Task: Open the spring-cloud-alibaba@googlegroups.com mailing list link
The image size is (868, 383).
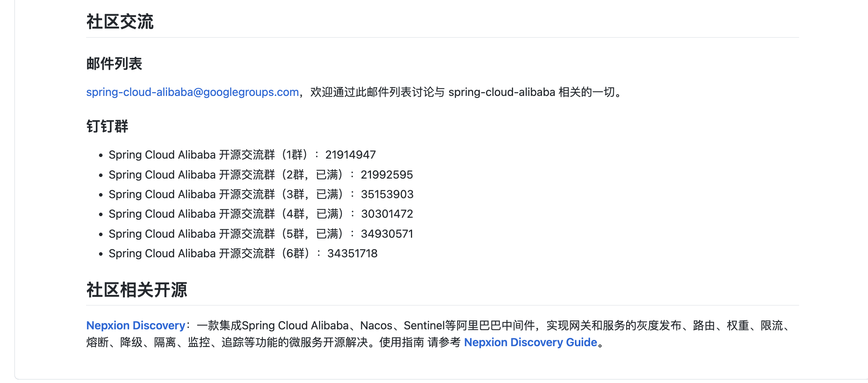Action: tap(192, 92)
